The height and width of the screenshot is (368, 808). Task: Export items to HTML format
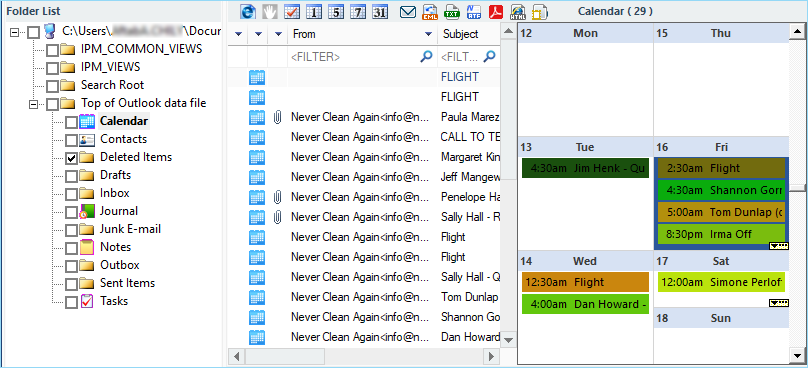click(518, 12)
